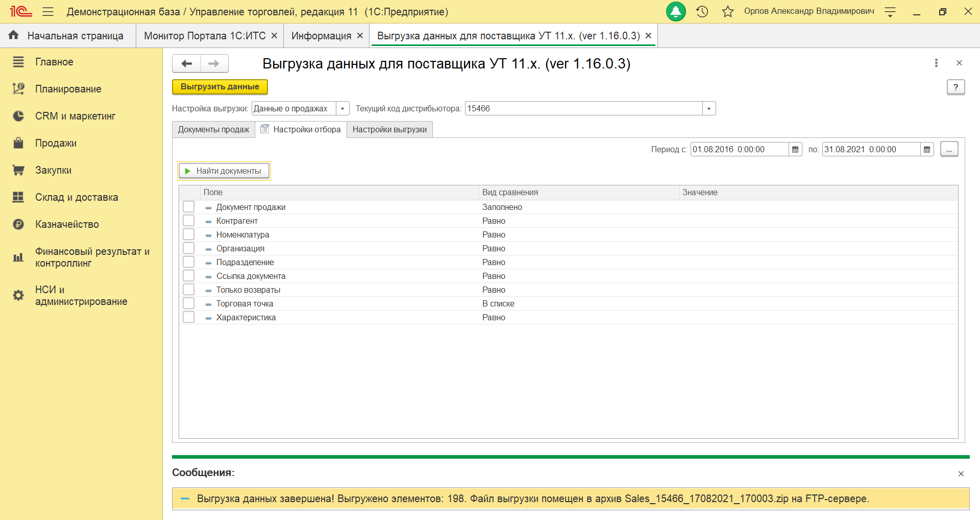Navigate back with left arrow
This screenshot has width=980, height=520.
[187, 63]
